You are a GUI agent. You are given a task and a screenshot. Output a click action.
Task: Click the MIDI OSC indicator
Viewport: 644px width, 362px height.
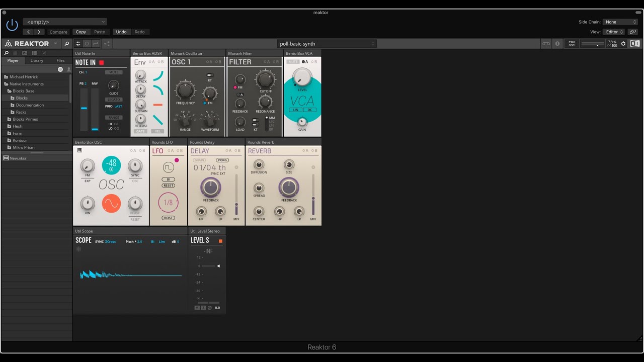tap(572, 44)
